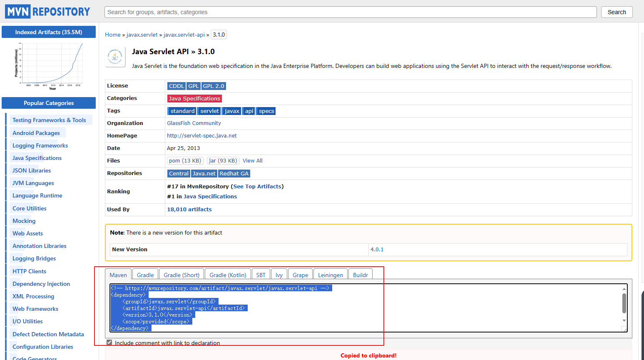Download the pom (13 KB) file

pyautogui.click(x=185, y=161)
